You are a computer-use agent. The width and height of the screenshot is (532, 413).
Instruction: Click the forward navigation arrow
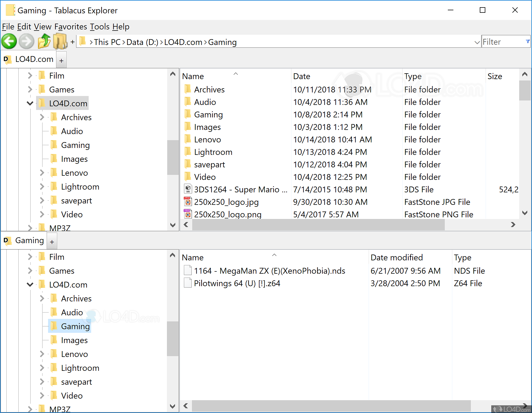point(26,41)
